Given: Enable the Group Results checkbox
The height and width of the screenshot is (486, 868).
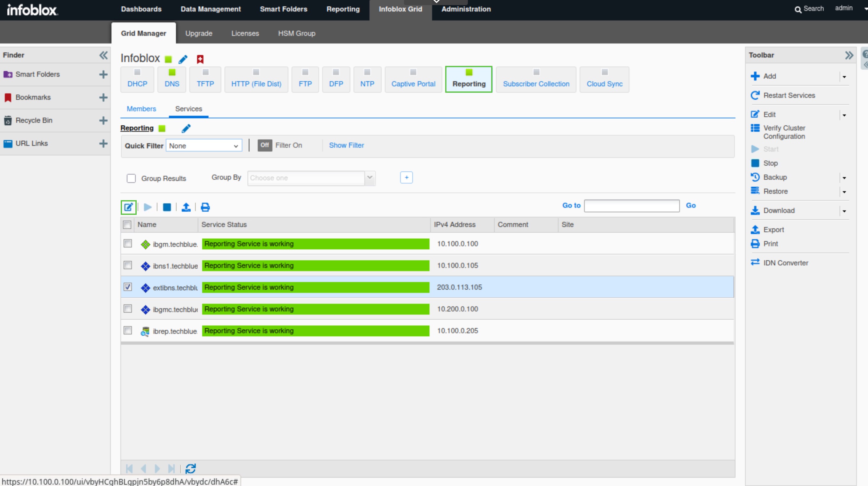Looking at the screenshot, I should tap(131, 178).
